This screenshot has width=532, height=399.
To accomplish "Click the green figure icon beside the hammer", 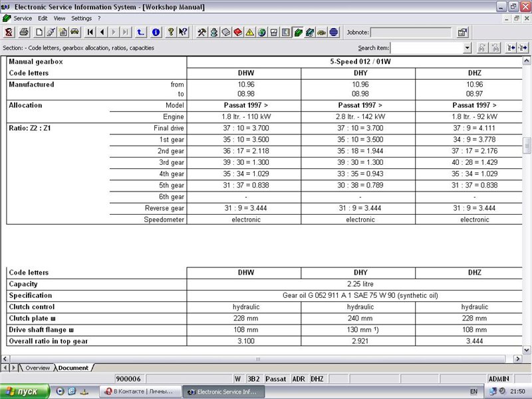I will coord(213,32).
